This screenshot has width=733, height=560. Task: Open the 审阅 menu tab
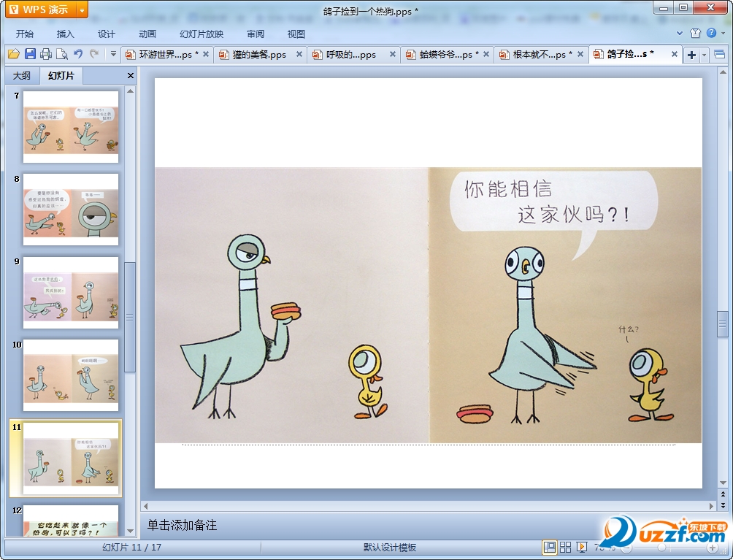[x=256, y=34]
